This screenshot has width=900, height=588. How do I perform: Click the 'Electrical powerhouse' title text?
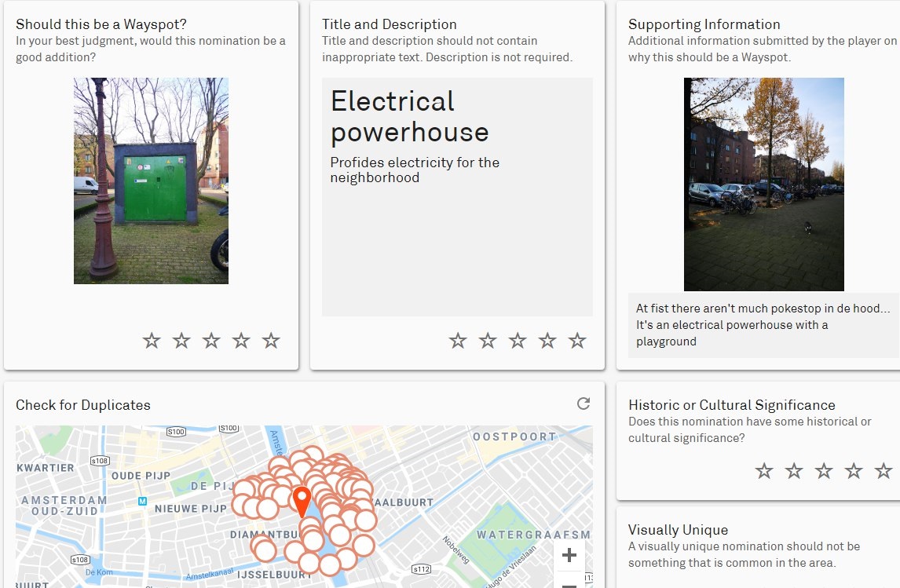pos(409,117)
